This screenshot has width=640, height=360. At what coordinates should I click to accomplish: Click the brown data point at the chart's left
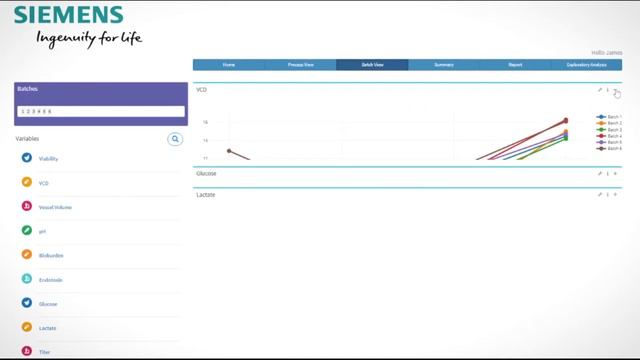click(229, 151)
